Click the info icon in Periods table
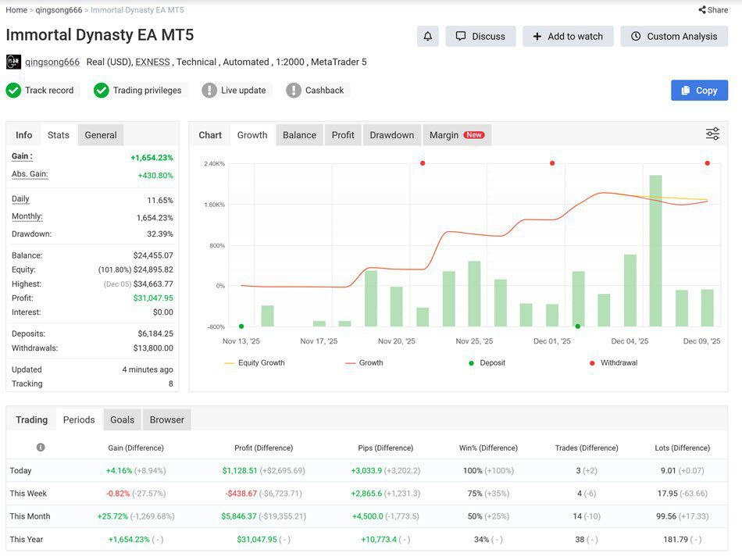 pyautogui.click(x=41, y=448)
